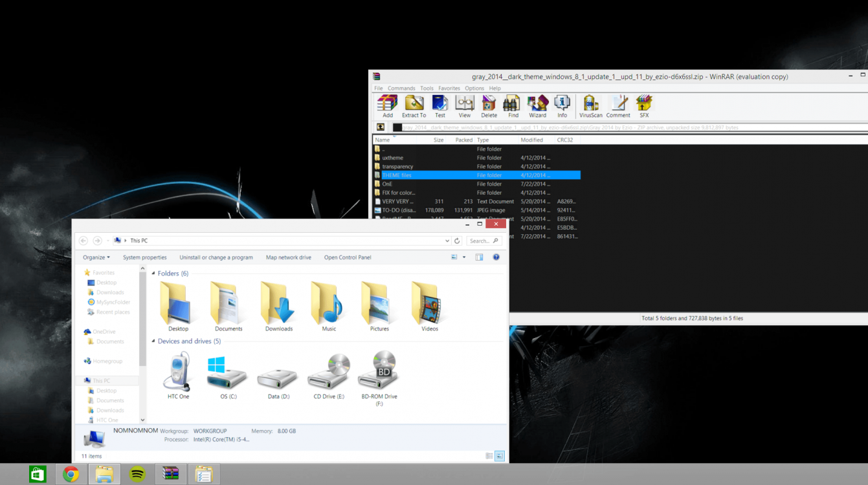Select Recent places in the navigation pane
Viewport: 868px width, 485px height.
109,312
